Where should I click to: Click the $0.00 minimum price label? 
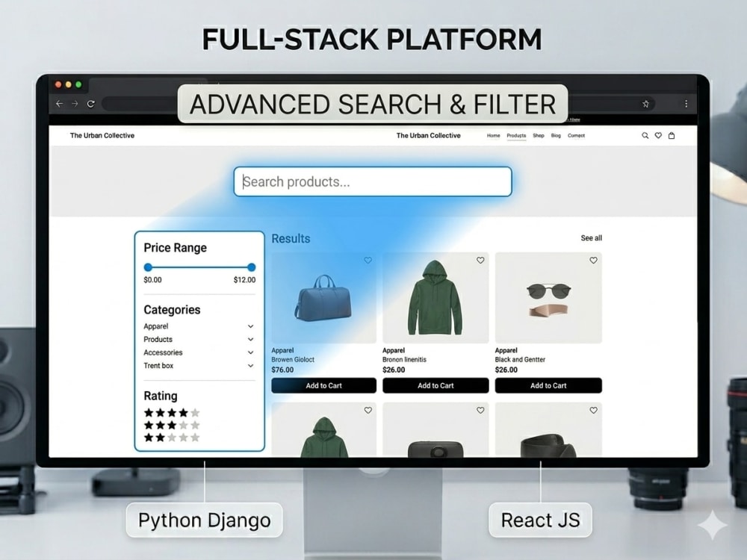tap(152, 280)
